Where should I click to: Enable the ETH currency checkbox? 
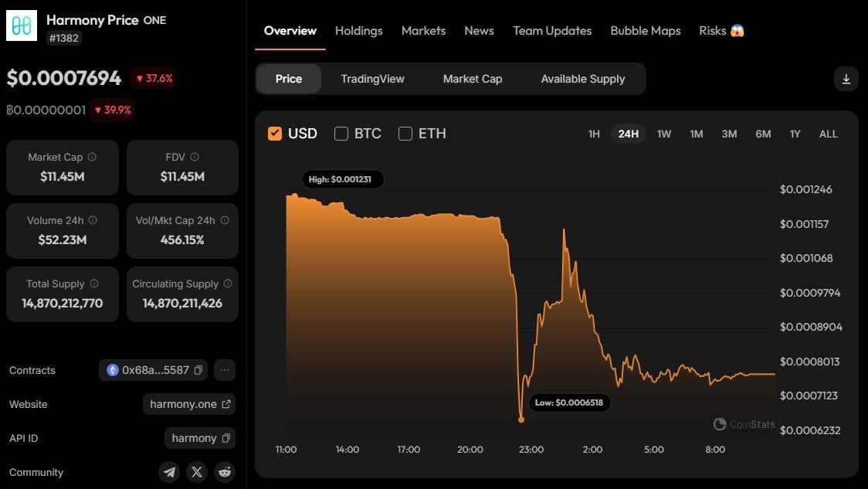tap(405, 134)
